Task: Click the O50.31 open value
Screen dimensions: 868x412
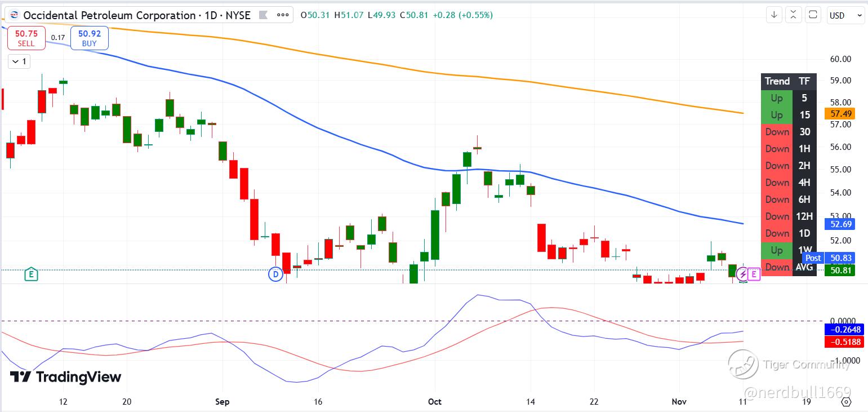Action: click(316, 15)
